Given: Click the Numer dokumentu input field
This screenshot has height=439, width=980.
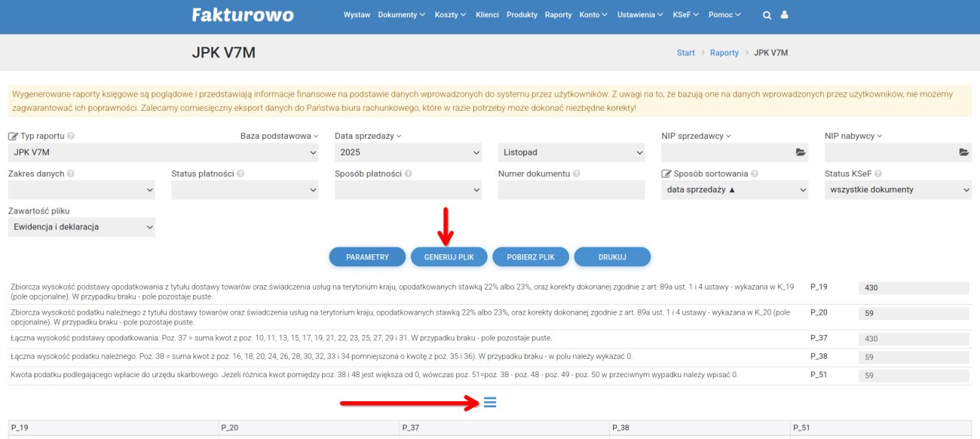Looking at the screenshot, I should click(x=571, y=190).
